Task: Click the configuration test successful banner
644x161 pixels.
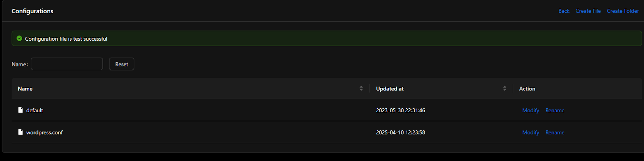Action: click(x=327, y=39)
